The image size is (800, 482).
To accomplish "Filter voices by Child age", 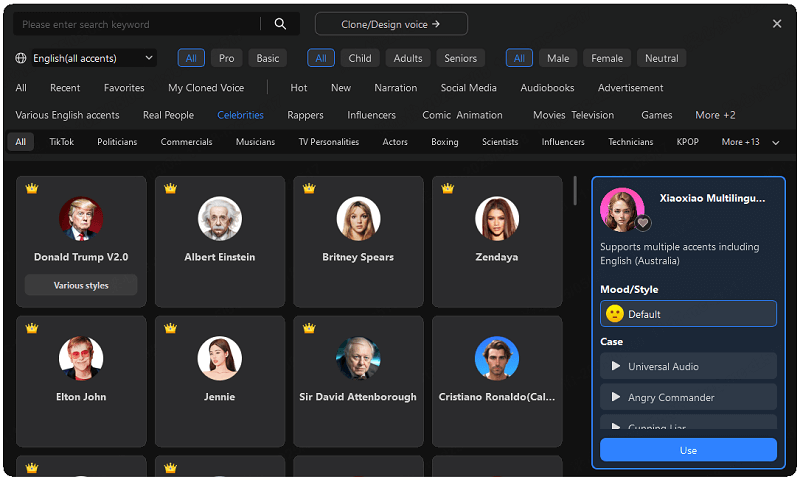I will (360, 58).
